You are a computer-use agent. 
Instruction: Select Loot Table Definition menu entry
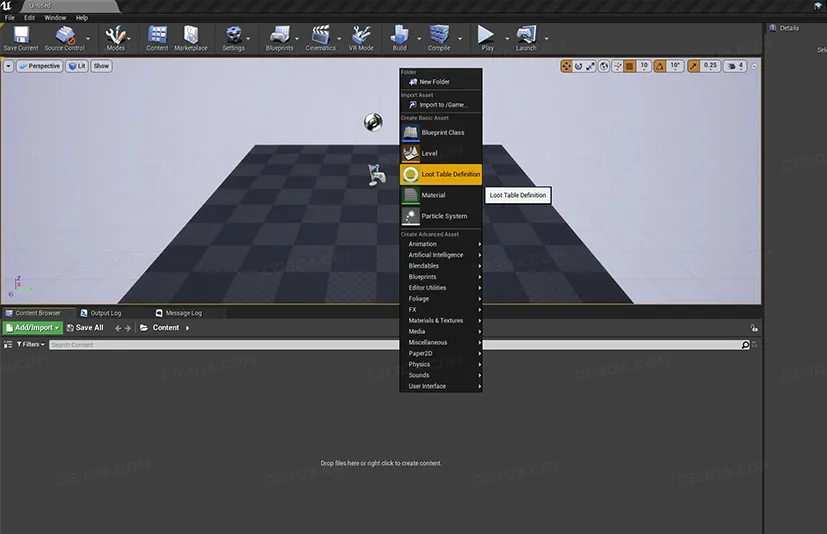[x=441, y=174]
